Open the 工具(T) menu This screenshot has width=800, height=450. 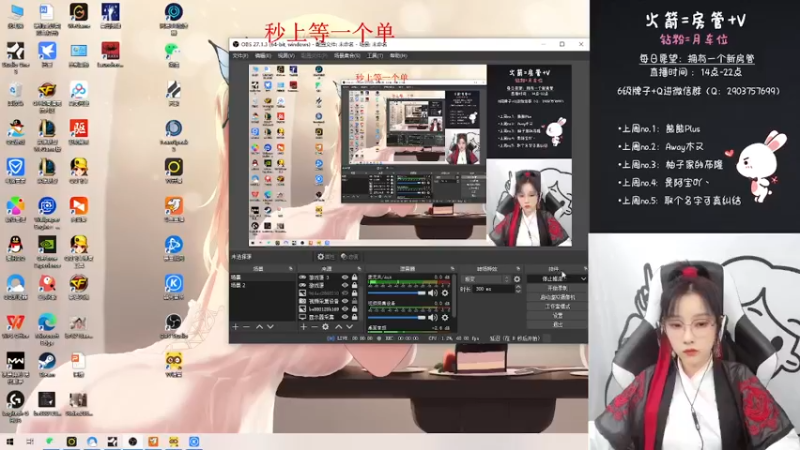click(374, 56)
